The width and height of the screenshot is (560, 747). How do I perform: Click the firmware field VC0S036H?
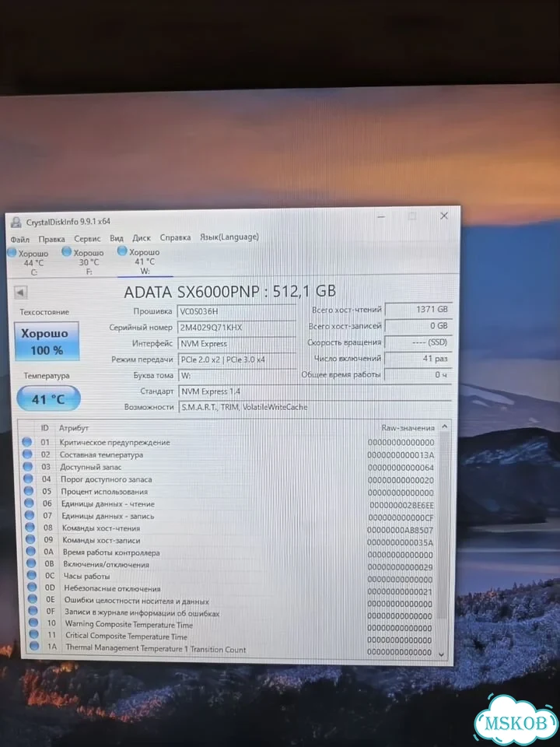[236, 311]
